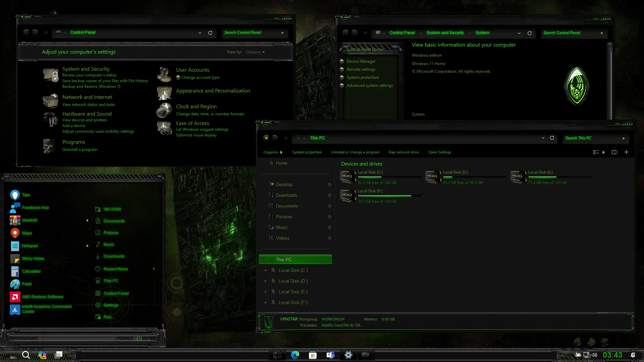Open Clock and Region settings
Screen dimensions: 644x362
coord(196,106)
